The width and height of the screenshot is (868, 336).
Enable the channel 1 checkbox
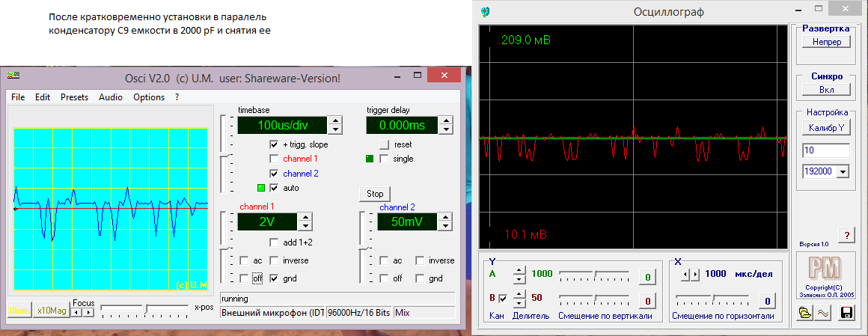pos(275,159)
